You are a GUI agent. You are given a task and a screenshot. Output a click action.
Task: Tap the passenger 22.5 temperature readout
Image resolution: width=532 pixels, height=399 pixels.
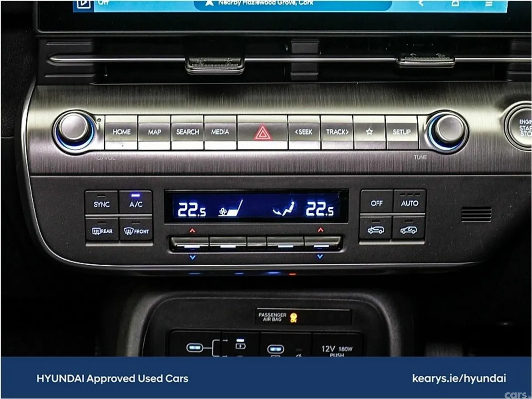click(x=320, y=208)
